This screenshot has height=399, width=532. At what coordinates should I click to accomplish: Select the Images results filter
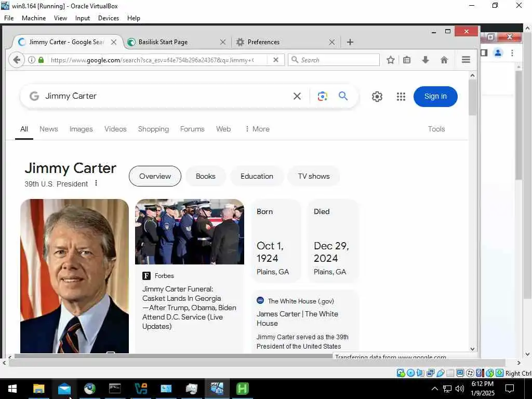point(81,129)
